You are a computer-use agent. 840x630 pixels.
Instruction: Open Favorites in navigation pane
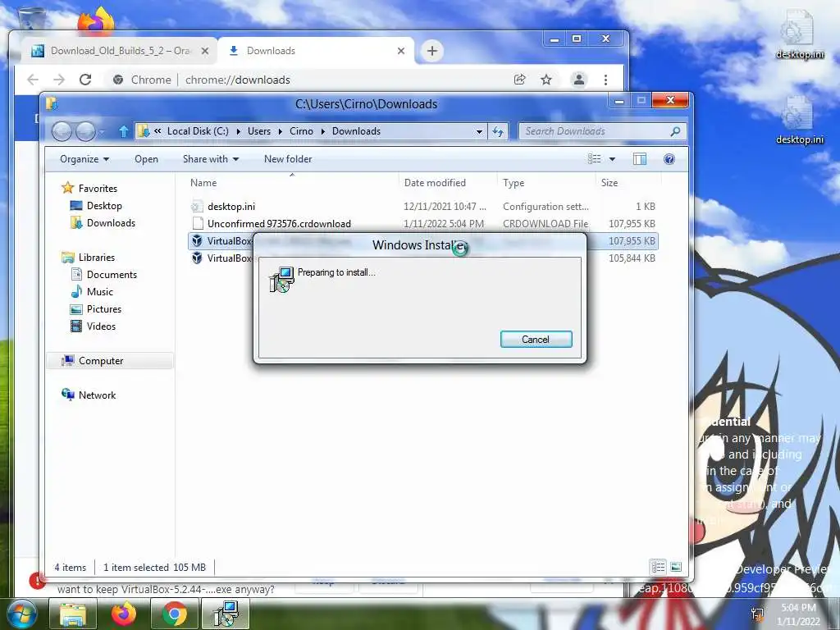98,188
